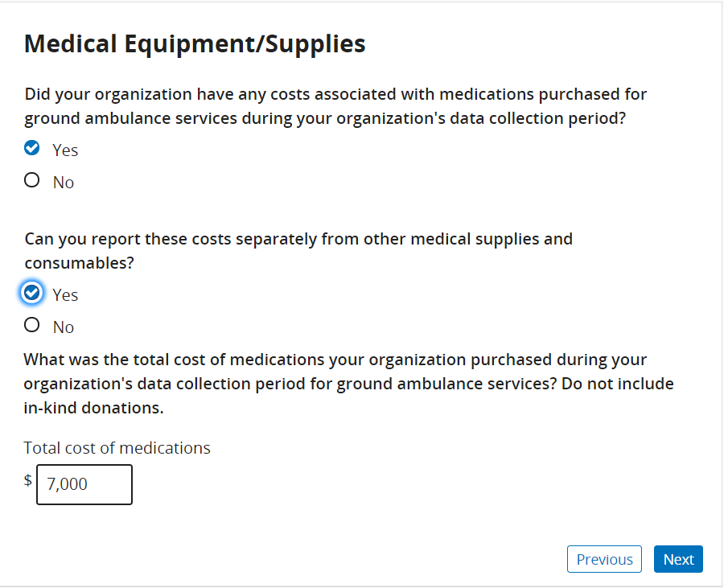Click the 'in-kind donations.' text
Image resolution: width=724 pixels, height=588 pixels.
pyautogui.click(x=94, y=408)
